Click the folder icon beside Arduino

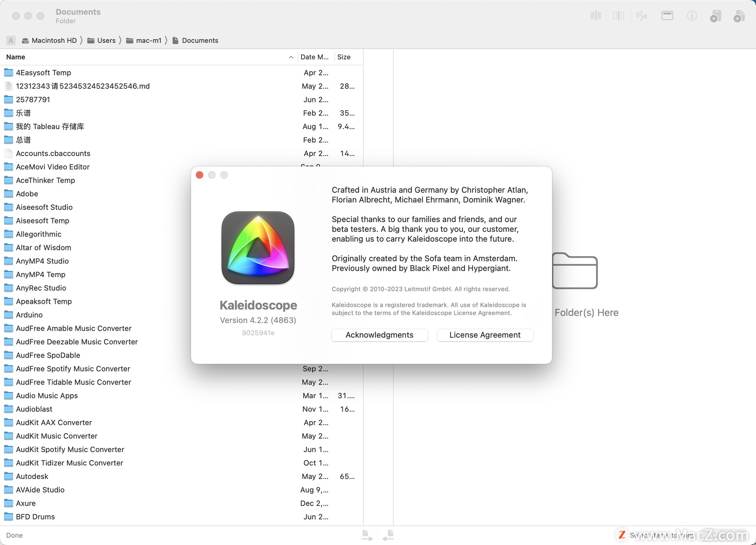9,315
